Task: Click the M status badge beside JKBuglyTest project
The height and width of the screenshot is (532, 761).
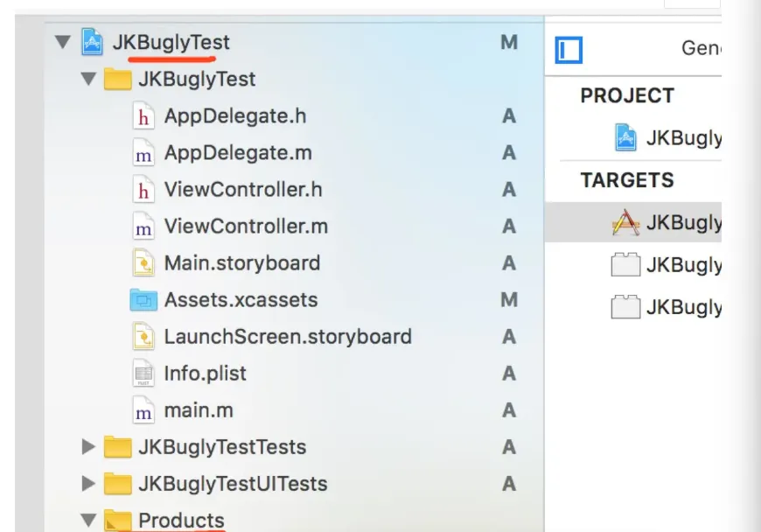Action: tap(509, 42)
